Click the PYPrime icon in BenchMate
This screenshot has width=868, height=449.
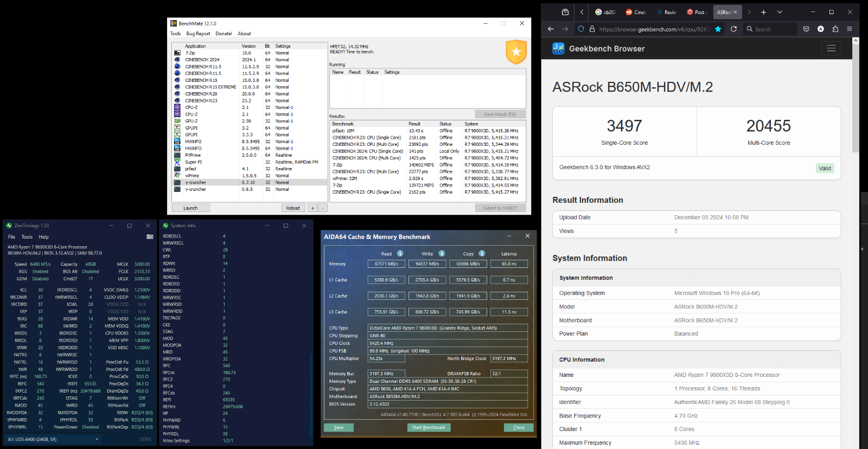tap(177, 155)
